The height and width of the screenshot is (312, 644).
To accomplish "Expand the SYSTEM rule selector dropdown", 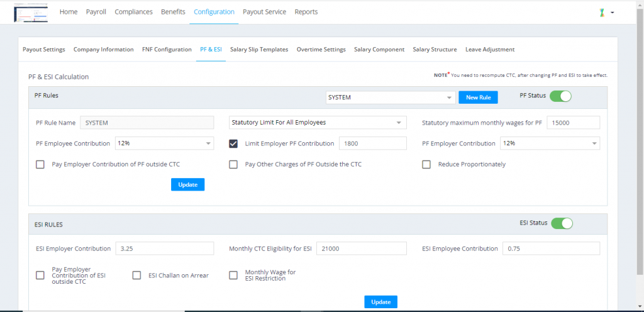I will [x=391, y=97].
